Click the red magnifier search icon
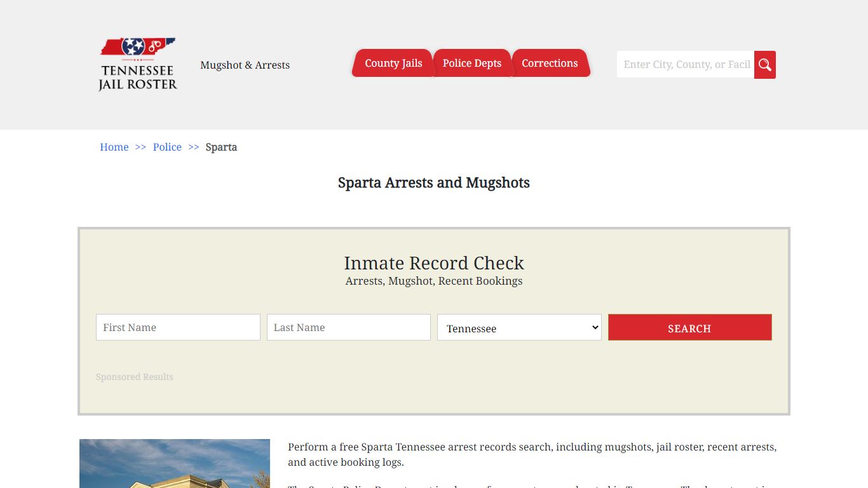Viewport: 868px width, 488px height. pos(765,65)
